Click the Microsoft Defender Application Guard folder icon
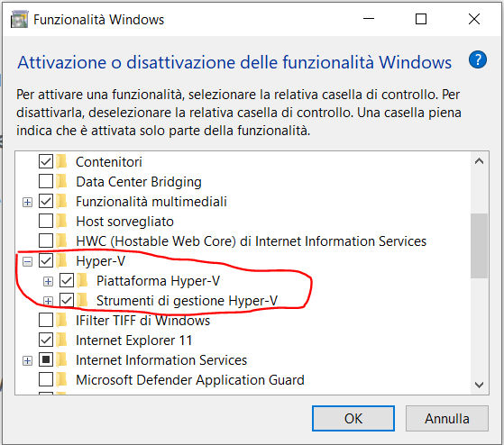This screenshot has width=504, height=445. [61, 379]
